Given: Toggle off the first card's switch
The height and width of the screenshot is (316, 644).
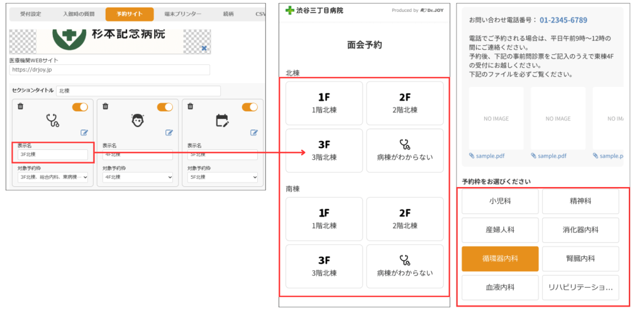Looking at the screenshot, I should [x=80, y=107].
